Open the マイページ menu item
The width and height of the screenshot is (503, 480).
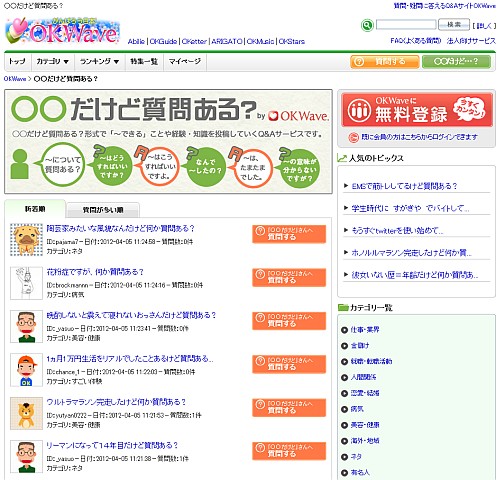click(x=185, y=62)
